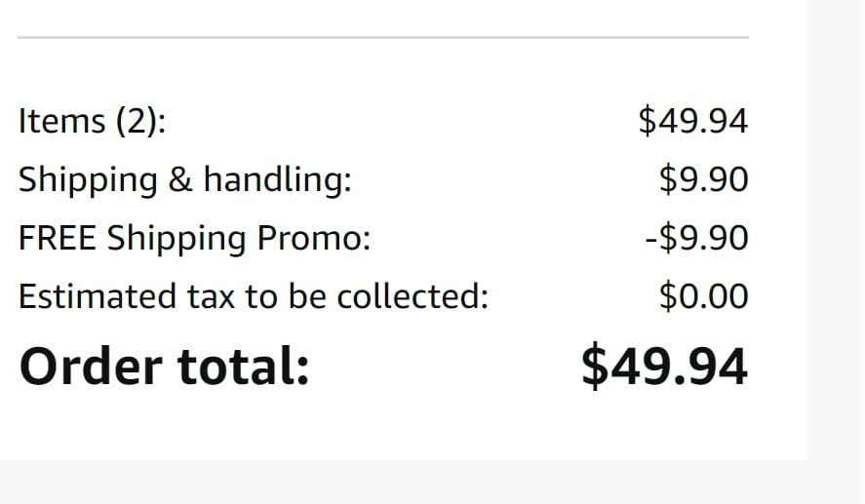
Task: Click the gray area below the summary panel
Action: [404, 482]
